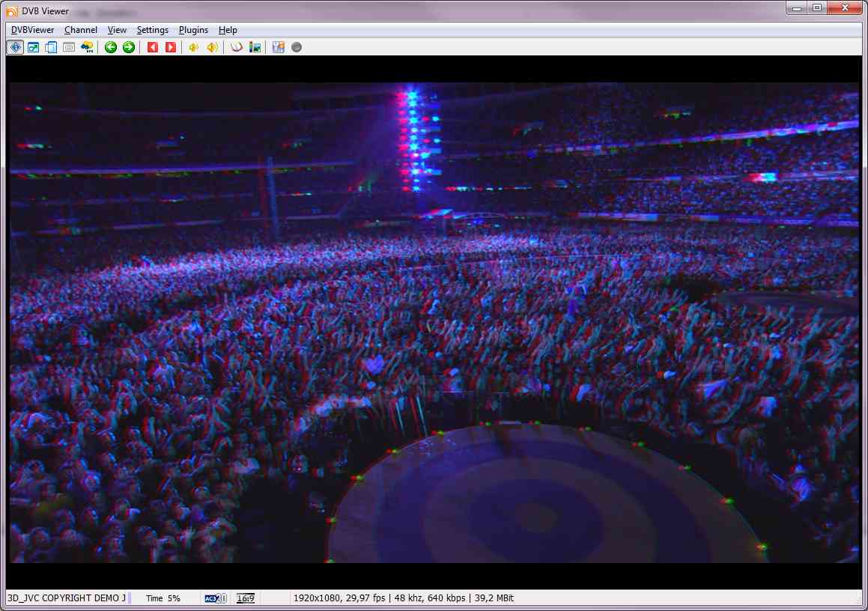Click the green right arrow button

[128, 48]
